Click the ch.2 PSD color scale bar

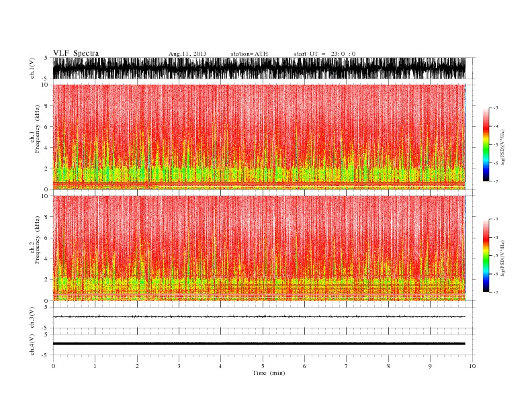tap(486, 255)
